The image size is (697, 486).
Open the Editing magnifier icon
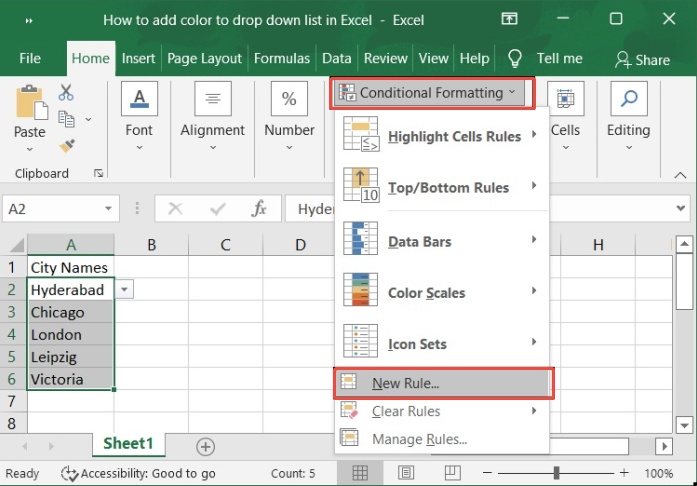click(x=629, y=98)
